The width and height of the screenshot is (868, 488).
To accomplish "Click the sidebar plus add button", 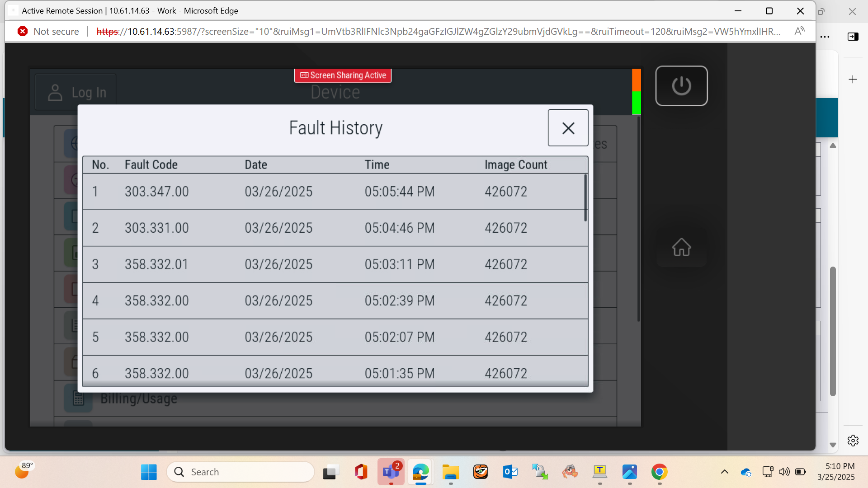I will (853, 80).
